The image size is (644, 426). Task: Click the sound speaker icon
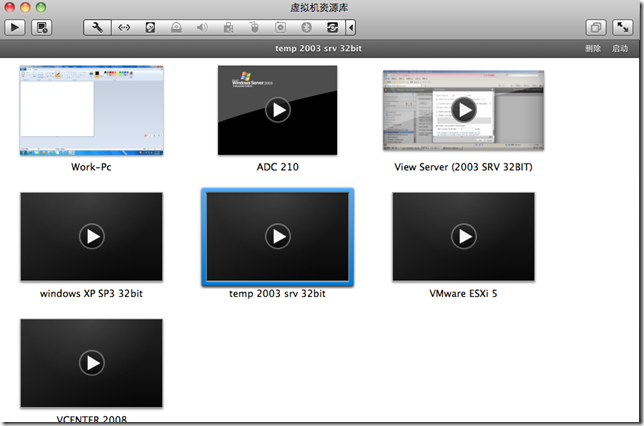pyautogui.click(x=202, y=28)
